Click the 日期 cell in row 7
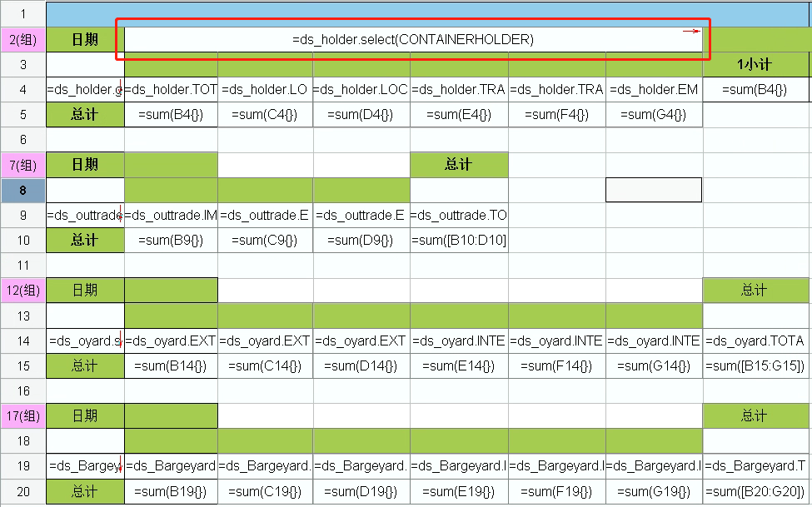The image size is (812, 507). pyautogui.click(x=85, y=165)
